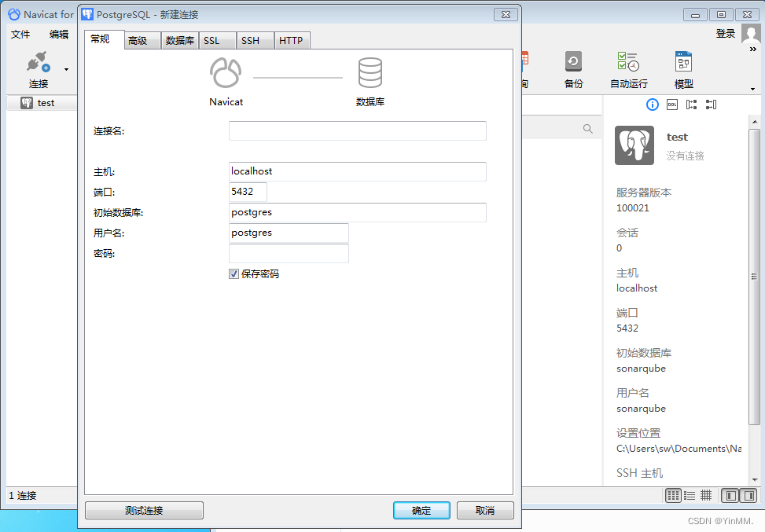
Task: Click the Connection plug icon in toolbar
Action: [x=39, y=62]
